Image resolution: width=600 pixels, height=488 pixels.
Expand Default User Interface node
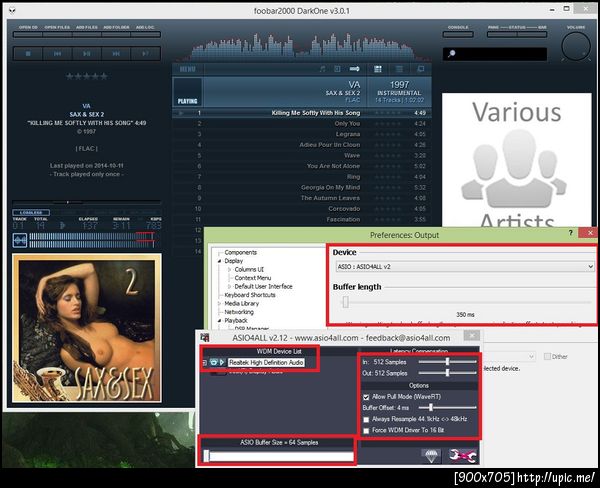click(x=230, y=286)
